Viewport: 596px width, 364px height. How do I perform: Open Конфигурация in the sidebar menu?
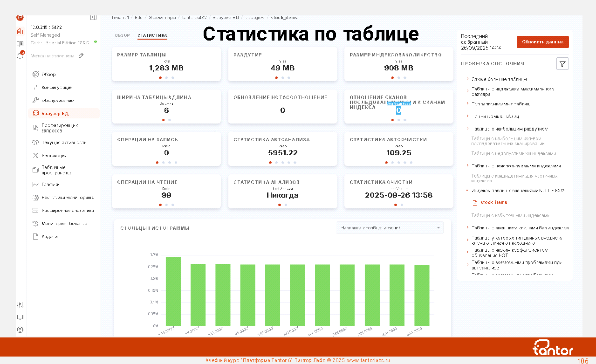coord(56,88)
